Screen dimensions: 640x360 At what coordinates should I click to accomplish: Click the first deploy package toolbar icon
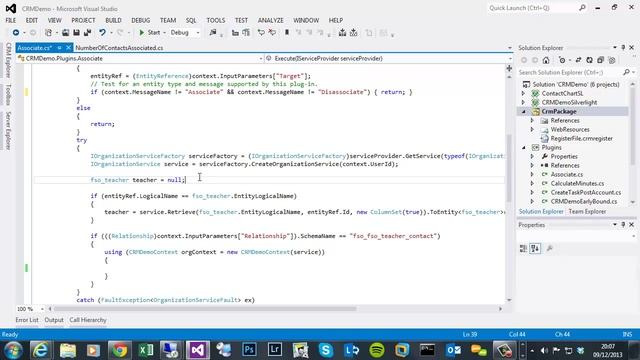pyautogui.click(x=342, y=33)
